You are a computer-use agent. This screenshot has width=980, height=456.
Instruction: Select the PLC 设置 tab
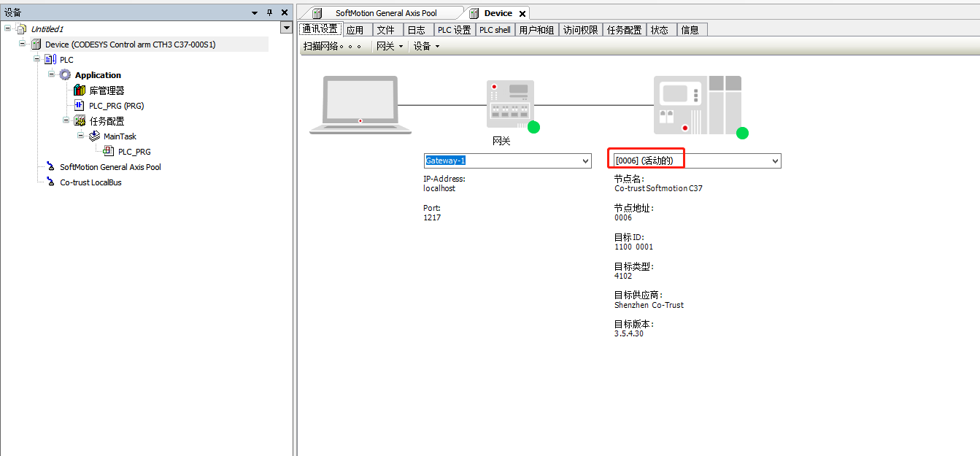pyautogui.click(x=455, y=30)
